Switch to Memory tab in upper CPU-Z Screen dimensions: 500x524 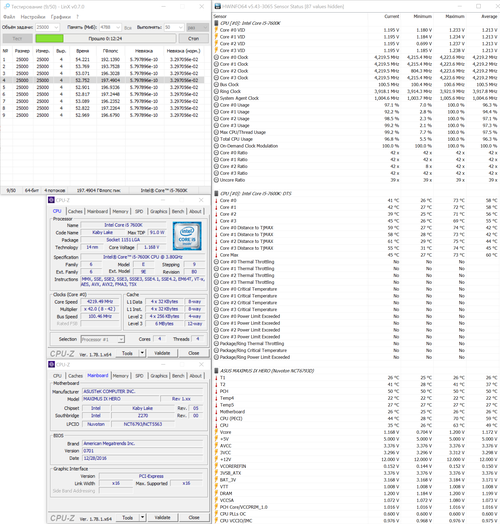click(120, 211)
